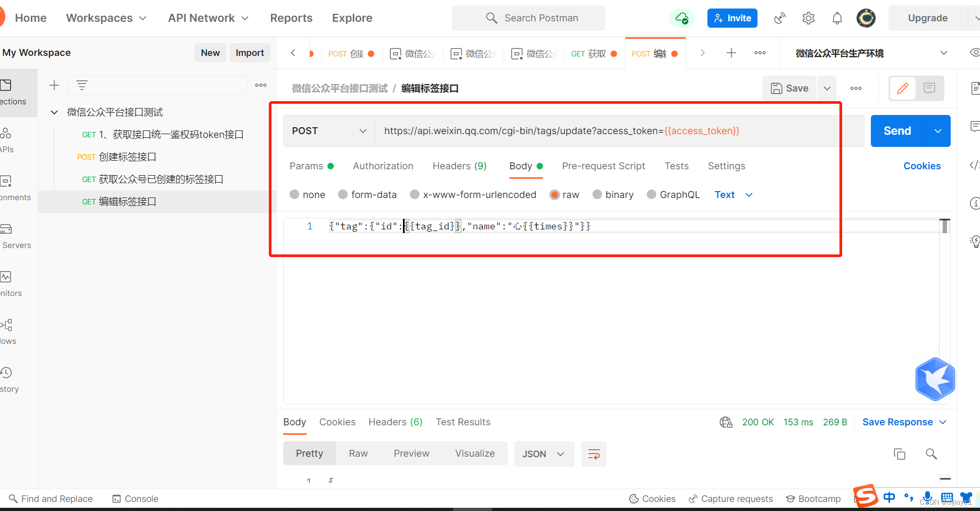
Task: Search the response with magnifier icon
Action: pos(931,454)
